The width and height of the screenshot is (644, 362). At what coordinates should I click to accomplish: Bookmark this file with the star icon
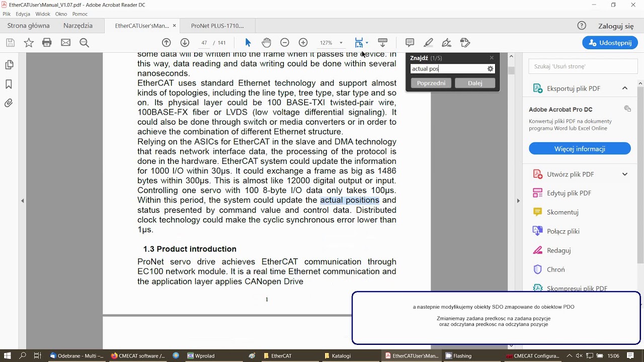coord(29,43)
